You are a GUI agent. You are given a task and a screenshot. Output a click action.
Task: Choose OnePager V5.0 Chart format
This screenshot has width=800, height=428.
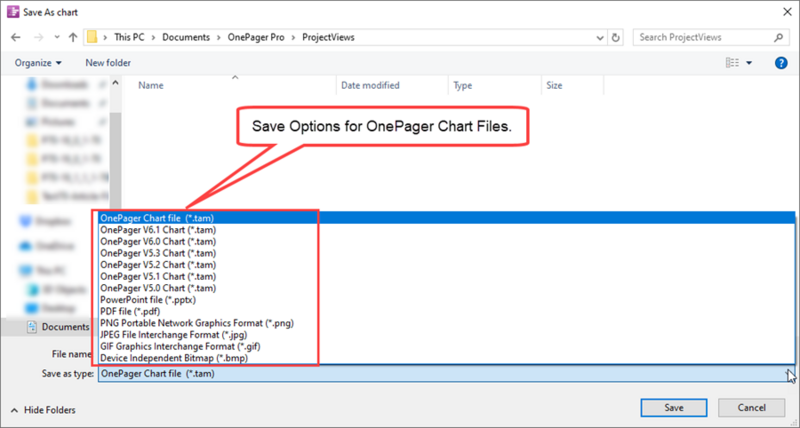pyautogui.click(x=446, y=288)
